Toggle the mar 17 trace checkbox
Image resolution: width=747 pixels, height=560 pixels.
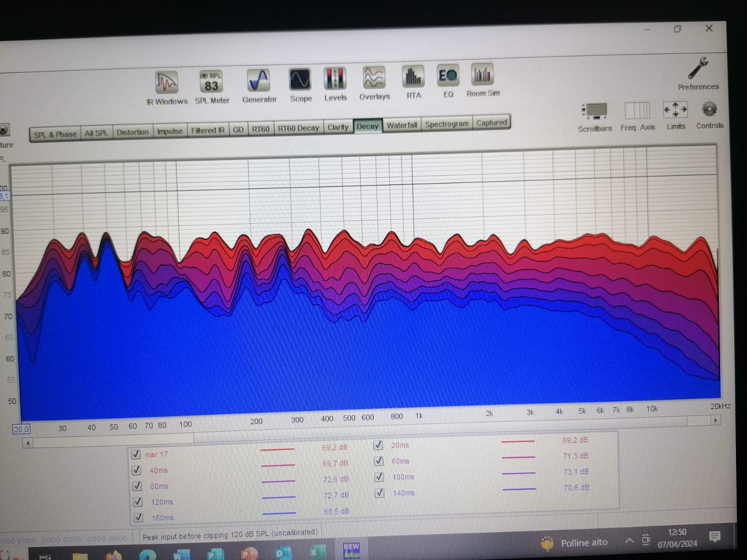coord(136,454)
